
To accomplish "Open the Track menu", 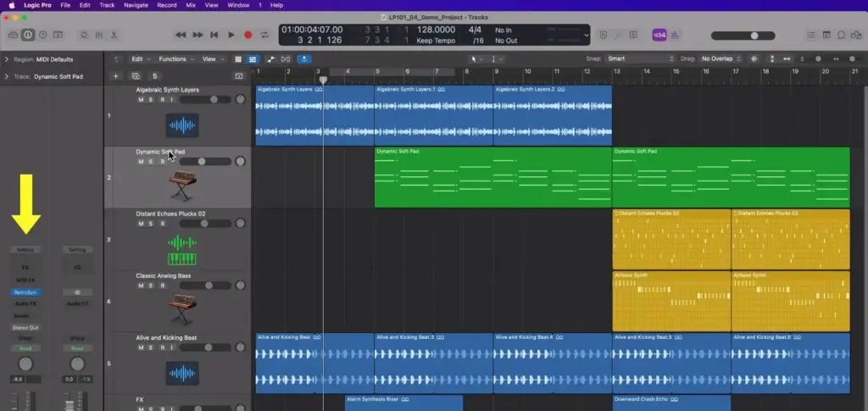I will point(107,5).
